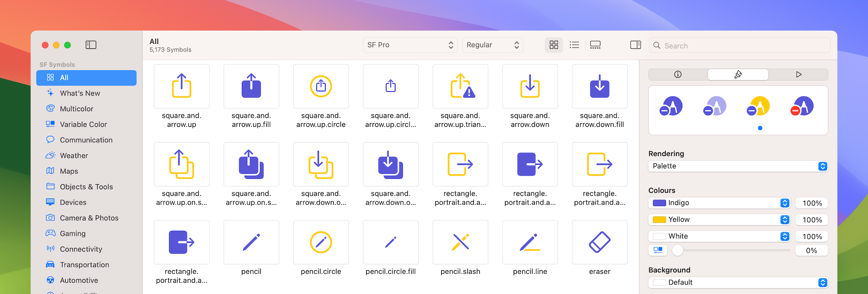Open Camera & Photos category
868x294 pixels.
coord(86,218)
